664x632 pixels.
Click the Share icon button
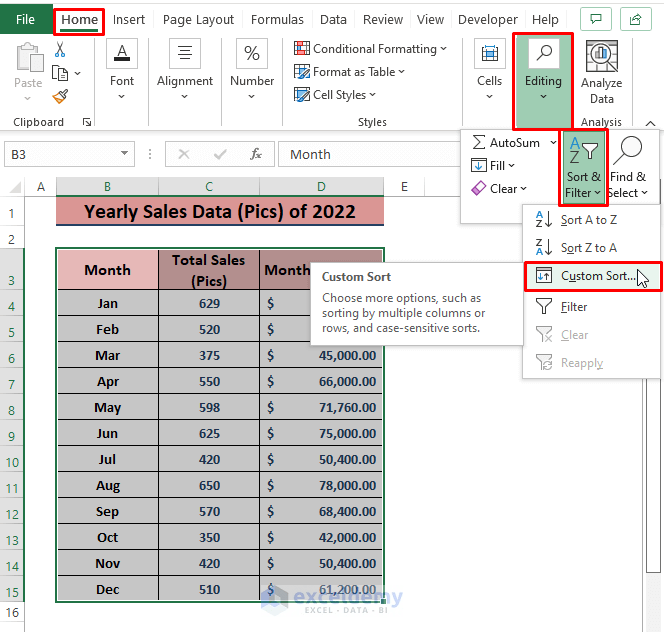(635, 19)
